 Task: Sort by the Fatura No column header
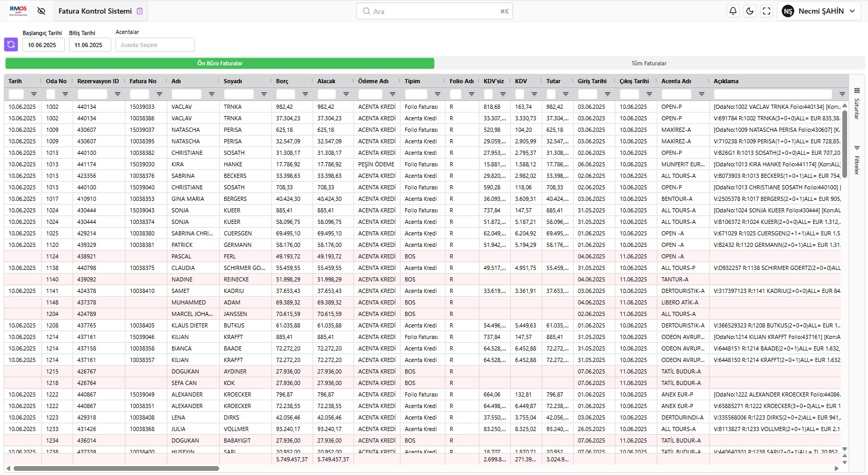pyautogui.click(x=143, y=81)
